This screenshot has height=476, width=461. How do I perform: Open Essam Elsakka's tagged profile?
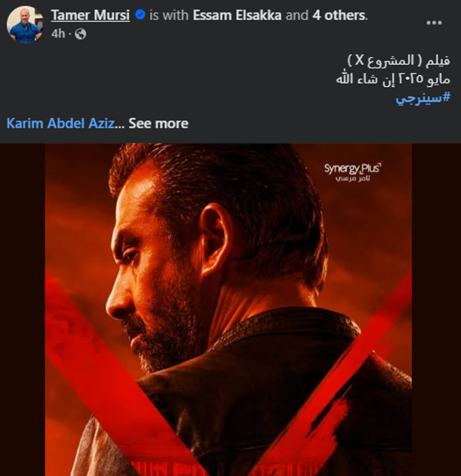pyautogui.click(x=237, y=15)
